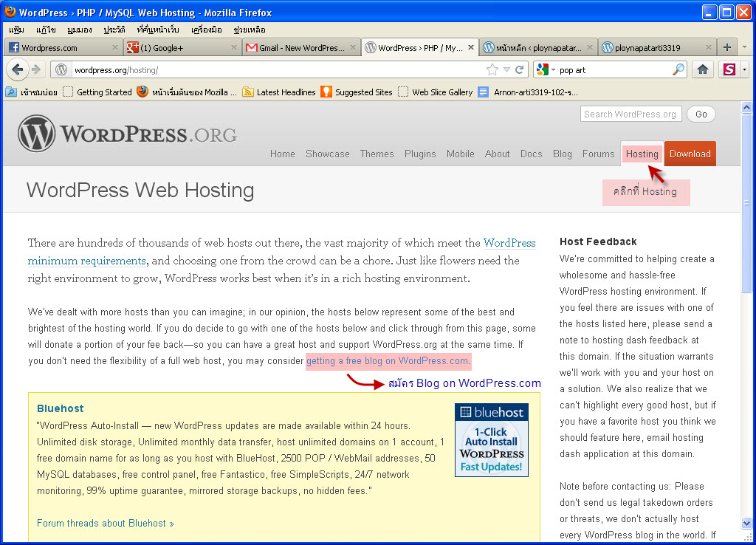Open the About nav link
The width and height of the screenshot is (756, 545).
tap(497, 154)
